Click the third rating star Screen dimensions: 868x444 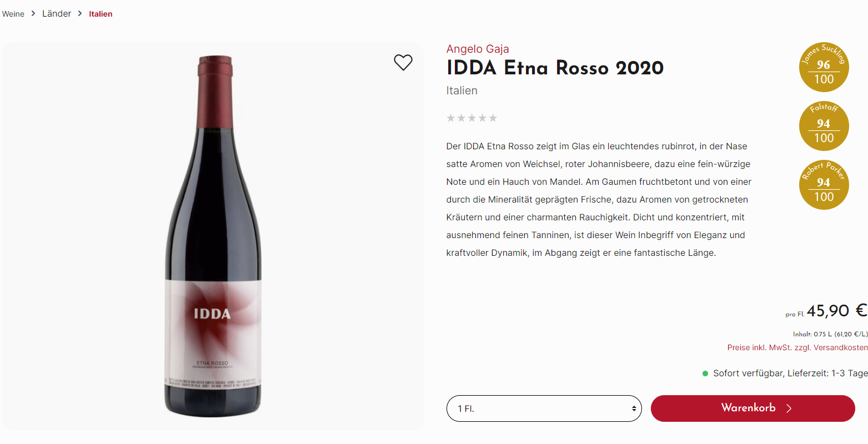tap(472, 118)
